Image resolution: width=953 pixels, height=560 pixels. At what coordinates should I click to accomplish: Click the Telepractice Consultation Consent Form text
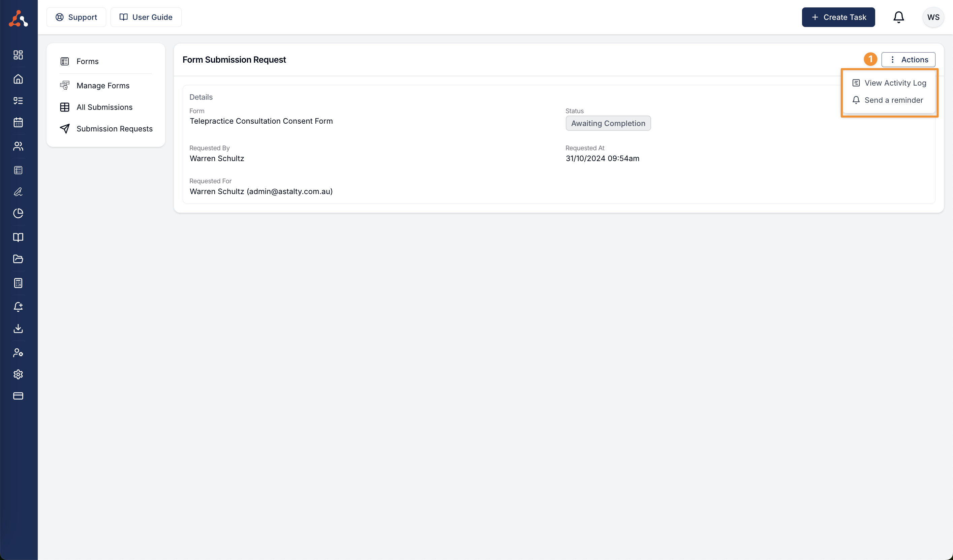coord(261,121)
